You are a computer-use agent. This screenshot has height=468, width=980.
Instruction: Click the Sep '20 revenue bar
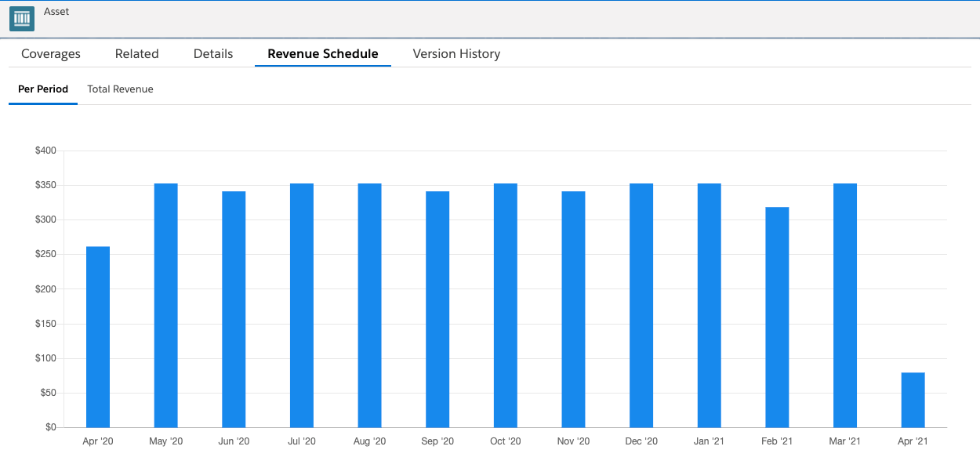[437, 310]
